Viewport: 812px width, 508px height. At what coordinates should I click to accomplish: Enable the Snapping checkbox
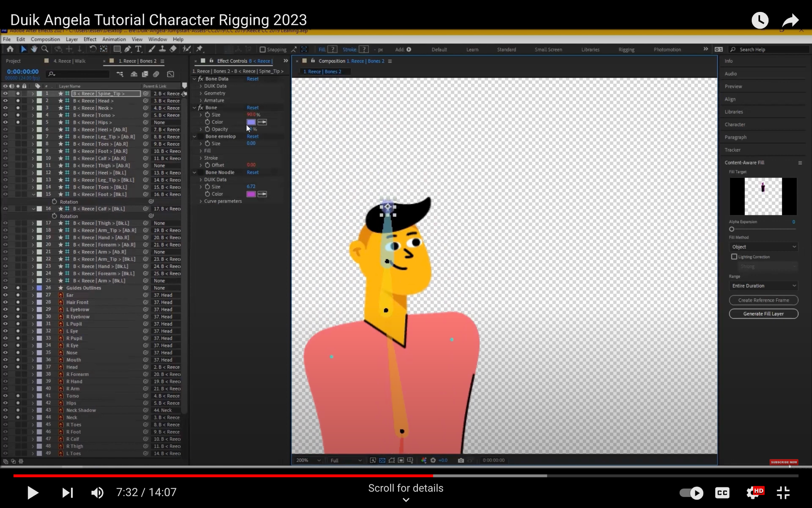(x=262, y=50)
